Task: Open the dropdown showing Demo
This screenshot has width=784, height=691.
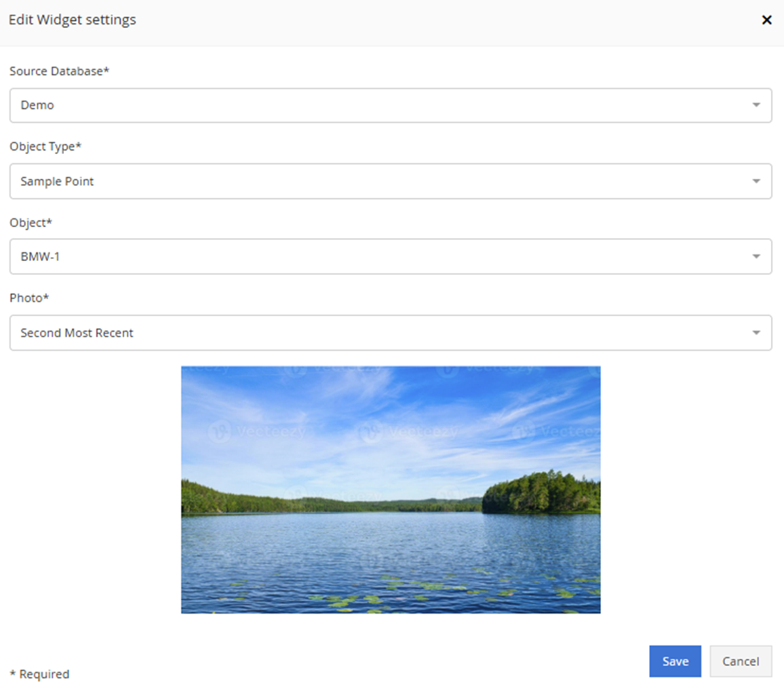Action: pyautogui.click(x=380, y=106)
